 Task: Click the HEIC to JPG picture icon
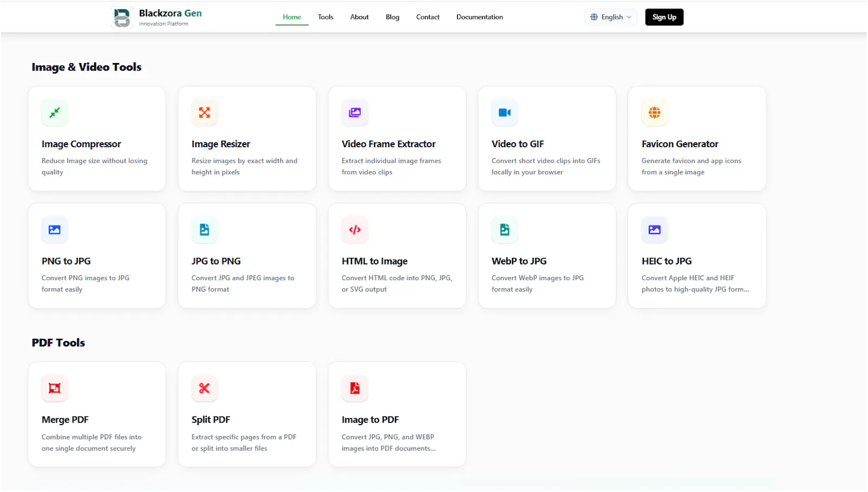(x=655, y=230)
